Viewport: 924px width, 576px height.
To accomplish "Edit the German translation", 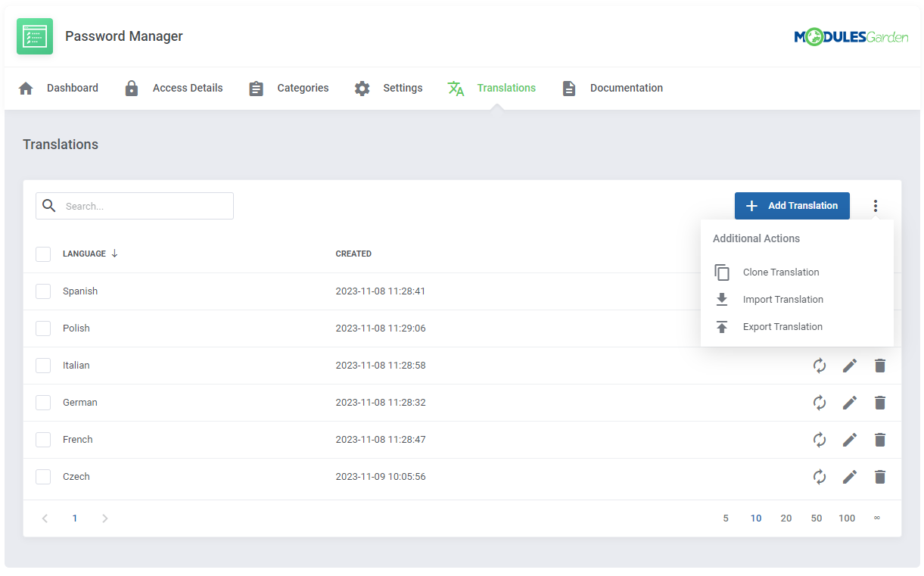I will click(x=850, y=403).
